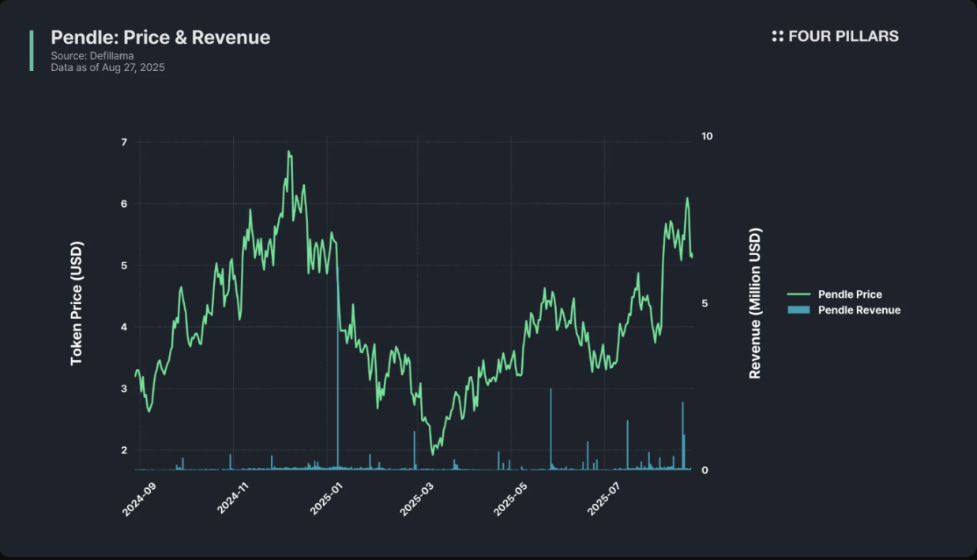This screenshot has height=560, width=977.
Task: Toggle the Pendle Revenue legend label
Action: coord(859,310)
